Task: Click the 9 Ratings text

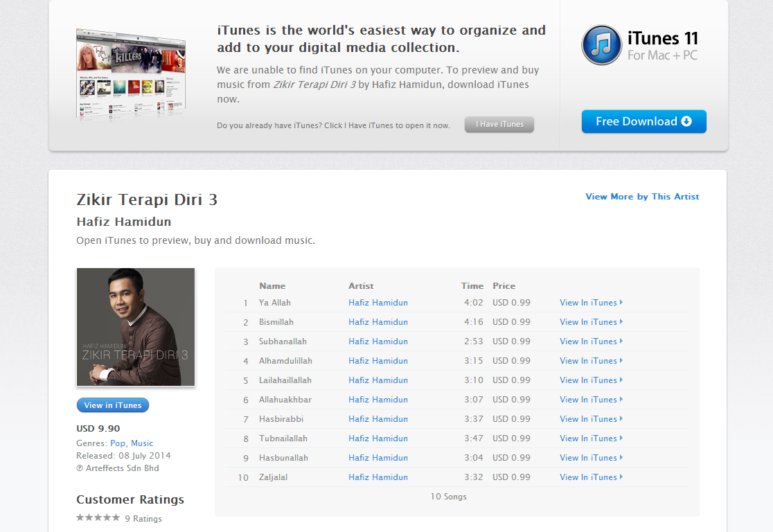Action: 143,518
